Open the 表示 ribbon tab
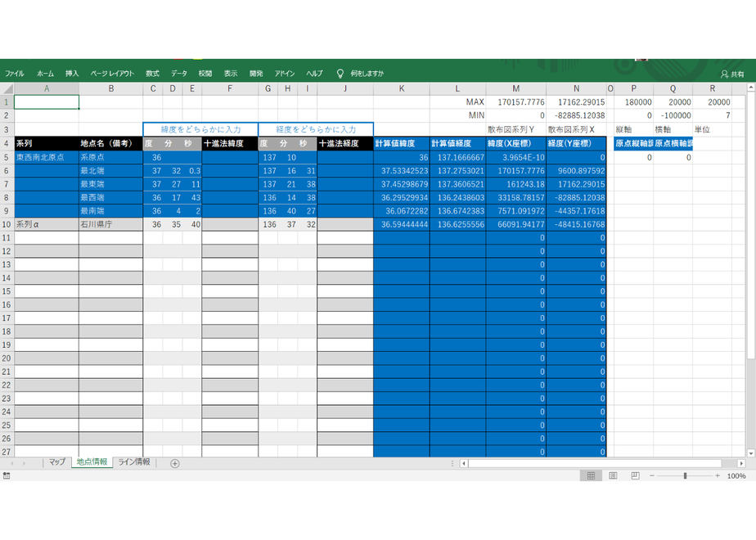 [231, 74]
